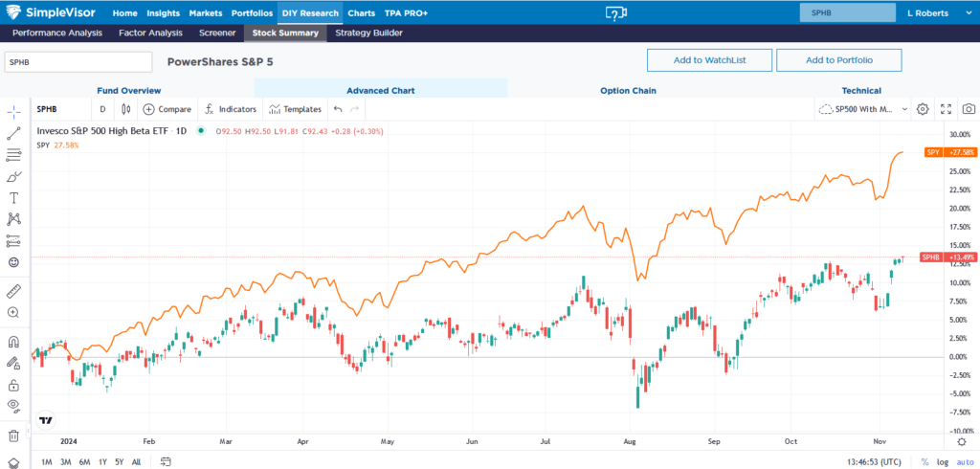Click the UTC time display

click(x=875, y=462)
